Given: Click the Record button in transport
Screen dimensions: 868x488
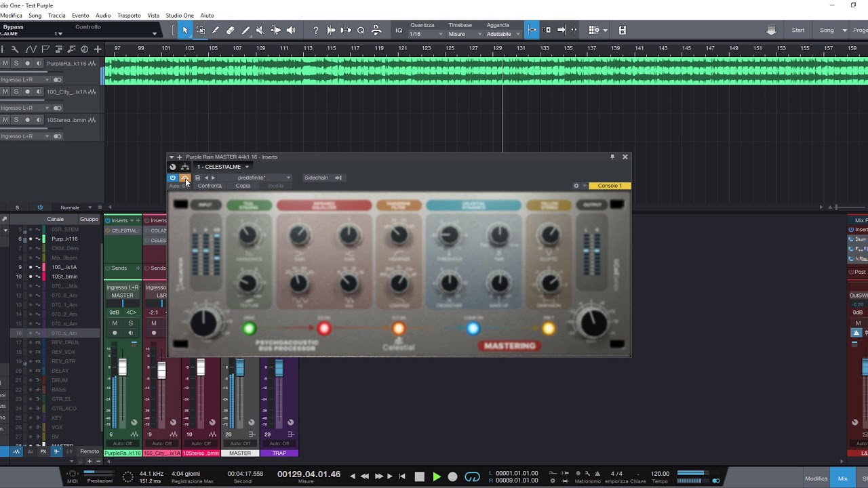Looking at the screenshot, I should (452, 476).
